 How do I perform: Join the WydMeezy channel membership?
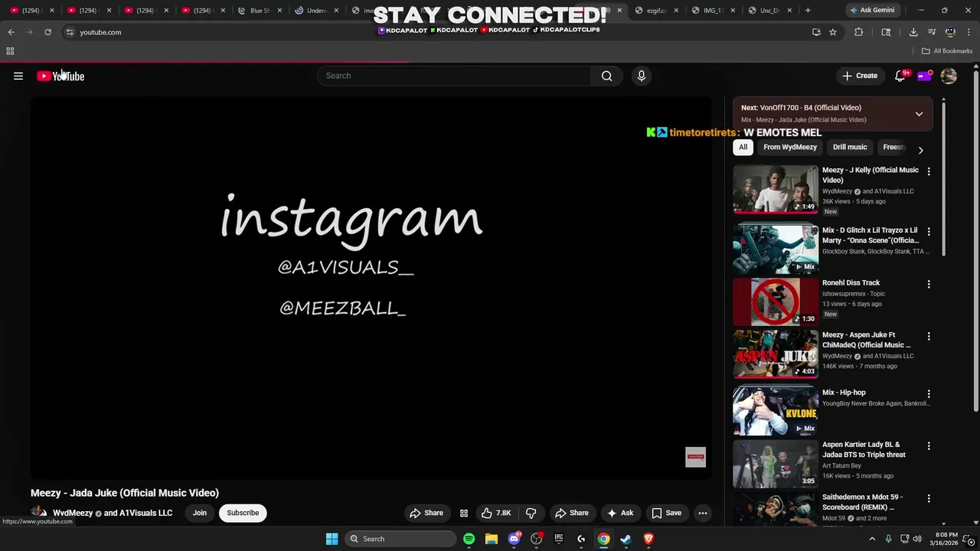pos(200,513)
